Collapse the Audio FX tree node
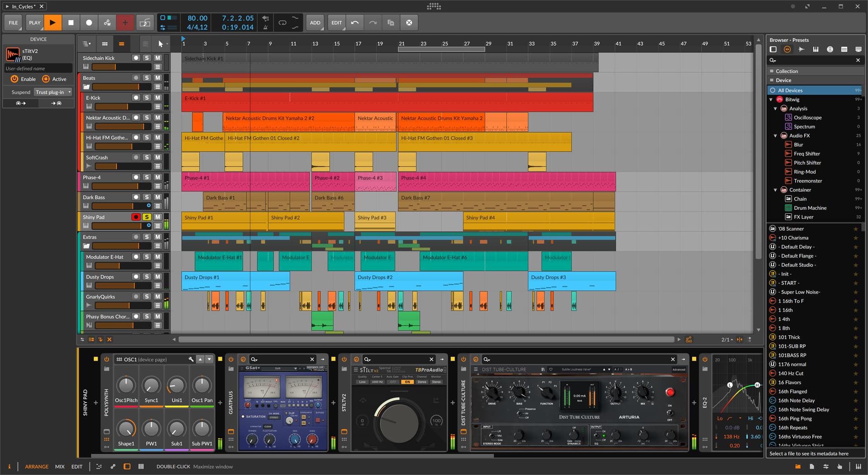This screenshot has height=475, width=868. pyautogui.click(x=775, y=136)
